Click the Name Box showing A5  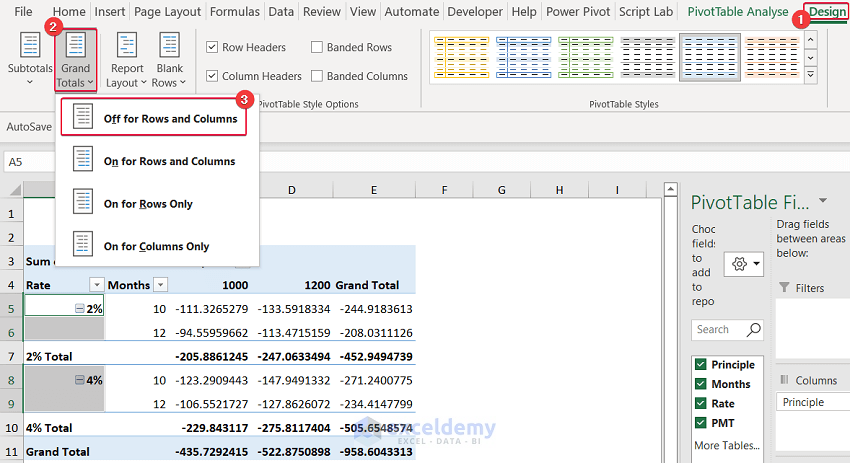click(29, 162)
